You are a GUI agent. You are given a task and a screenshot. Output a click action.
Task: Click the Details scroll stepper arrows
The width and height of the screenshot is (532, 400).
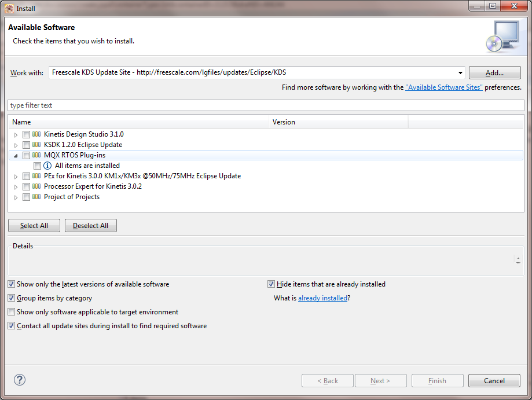coord(518,260)
